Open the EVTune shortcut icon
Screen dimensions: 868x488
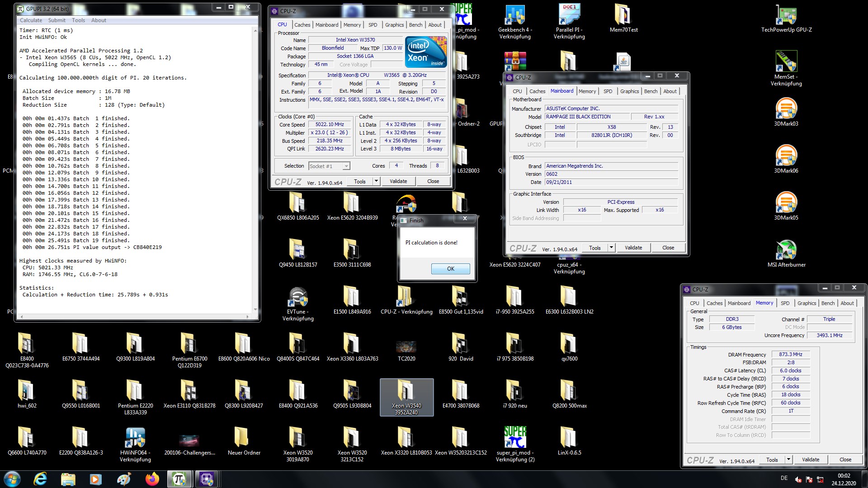298,304
